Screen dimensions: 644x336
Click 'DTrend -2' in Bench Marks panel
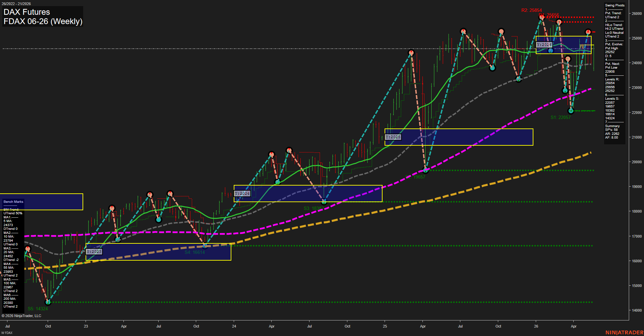click(11, 260)
